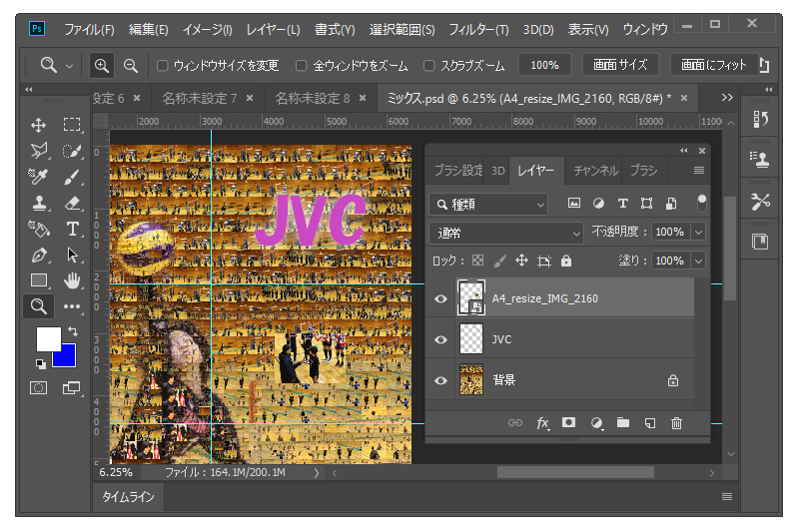
Task: Select the Hand tool
Action: (72, 280)
